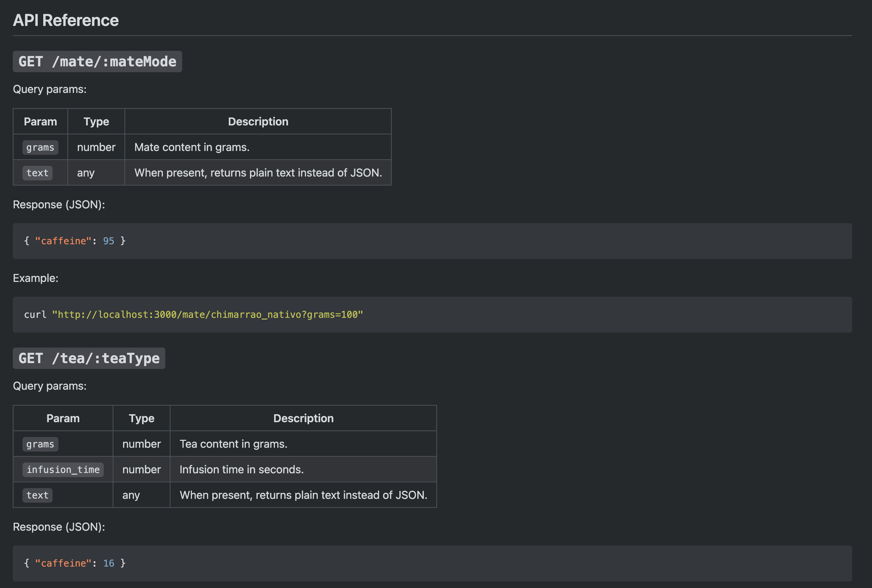
Task: Click 'number' type in infusion_time row
Action: tap(141, 470)
